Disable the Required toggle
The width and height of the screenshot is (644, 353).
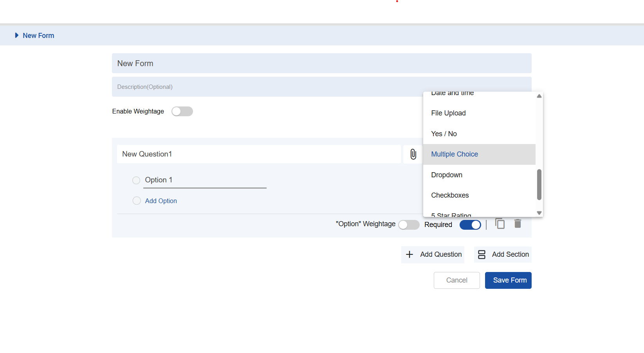pos(470,225)
